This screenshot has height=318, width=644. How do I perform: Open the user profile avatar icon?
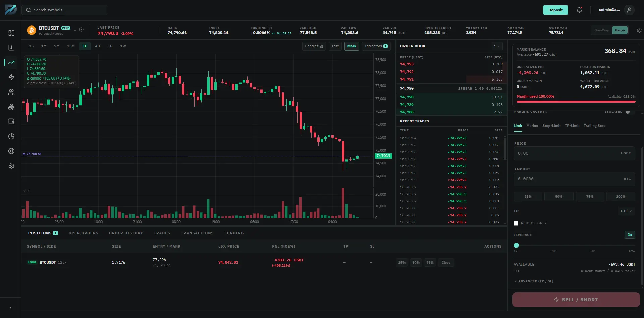(x=629, y=10)
